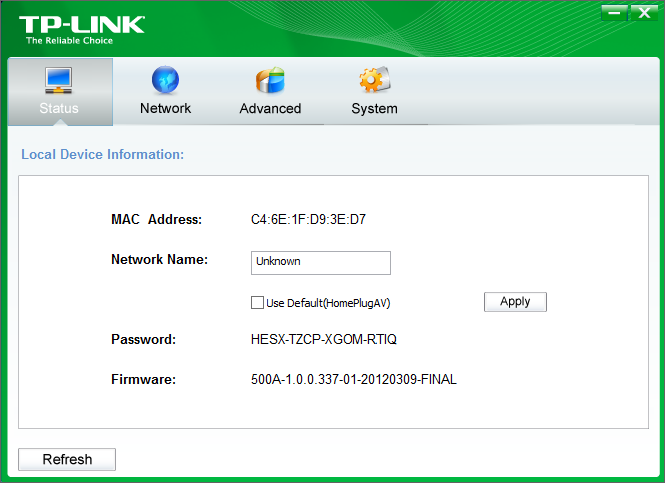Click the Local Device Information heading
The height and width of the screenshot is (483, 665).
tap(103, 154)
